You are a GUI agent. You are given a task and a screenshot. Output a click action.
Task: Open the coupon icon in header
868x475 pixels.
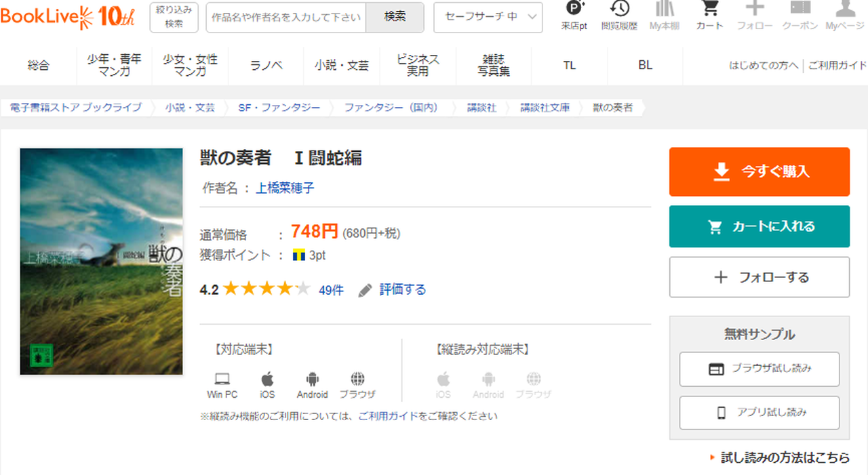click(x=800, y=9)
